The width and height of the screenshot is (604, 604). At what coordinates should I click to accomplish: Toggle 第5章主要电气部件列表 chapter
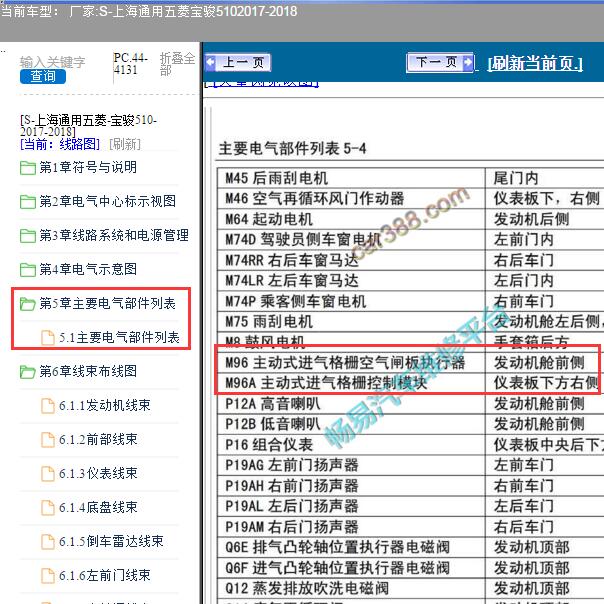(107, 304)
